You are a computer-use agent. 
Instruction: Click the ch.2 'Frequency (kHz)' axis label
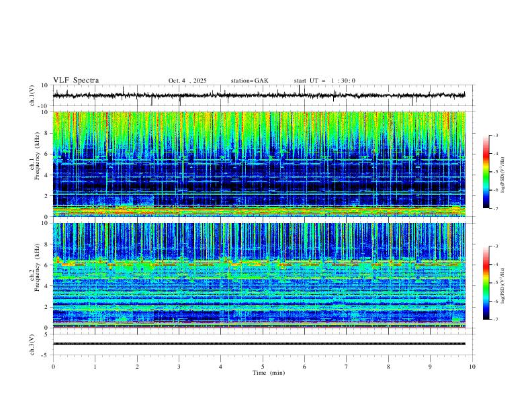coord(37,267)
